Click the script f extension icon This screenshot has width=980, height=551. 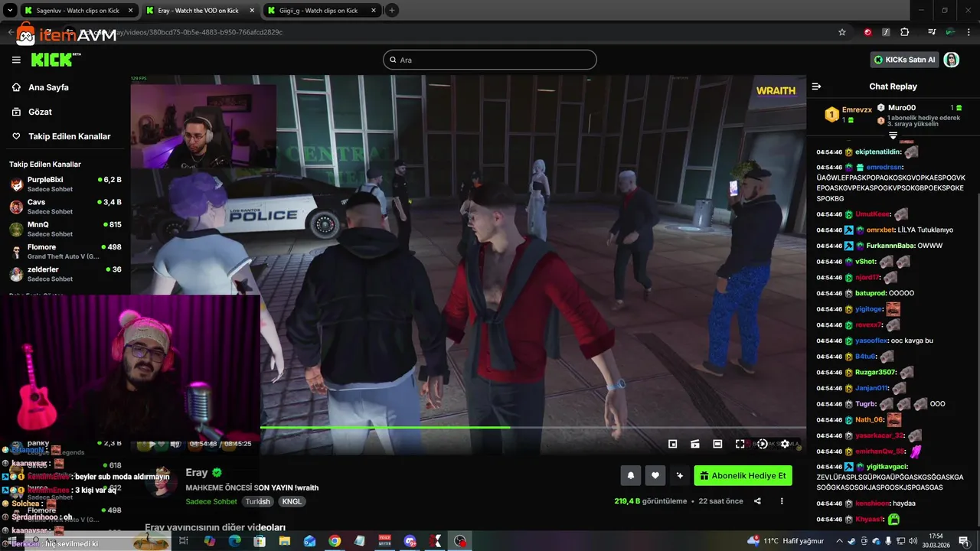click(886, 32)
